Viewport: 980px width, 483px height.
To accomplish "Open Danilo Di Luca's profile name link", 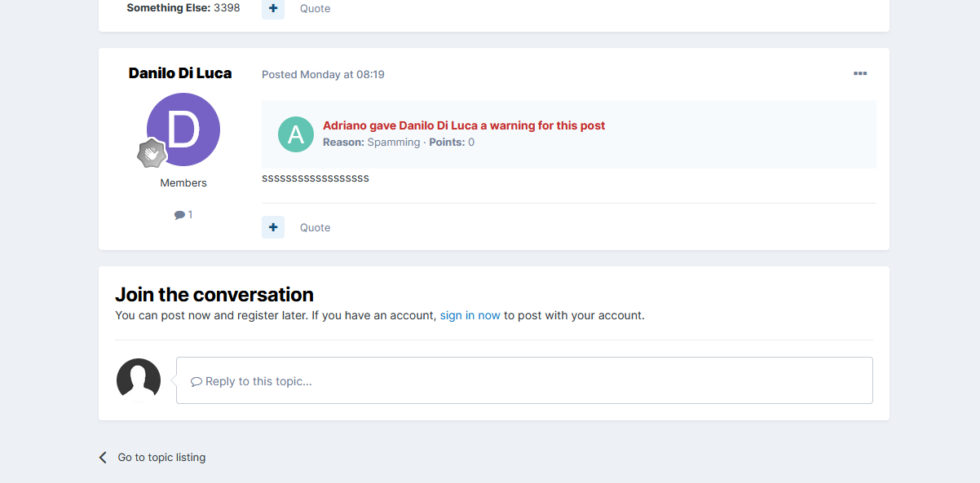I will 180,73.
